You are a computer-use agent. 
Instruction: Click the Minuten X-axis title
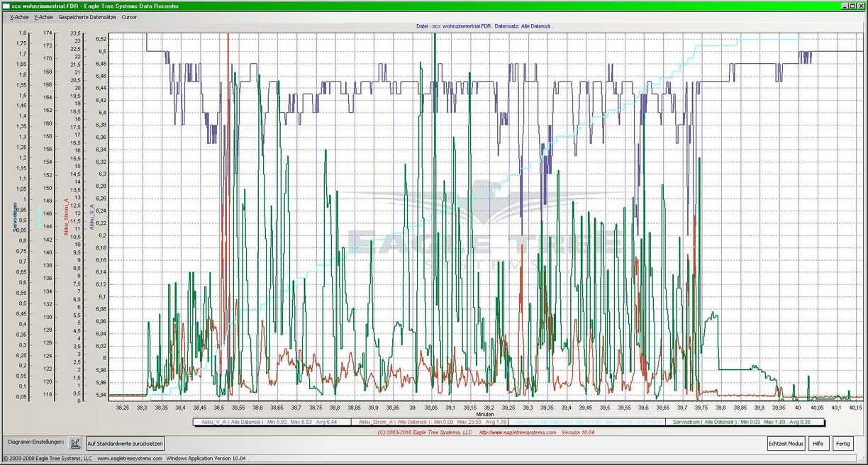[485, 414]
